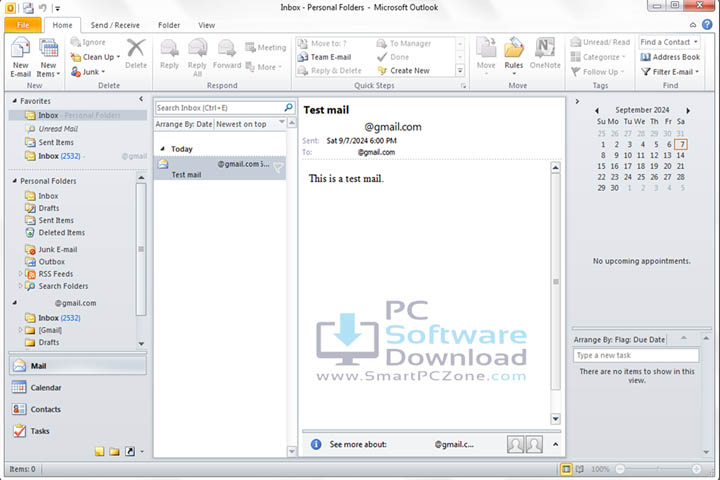Collapse the Today message group
Image resolution: width=720 pixels, height=480 pixels.
click(x=163, y=149)
